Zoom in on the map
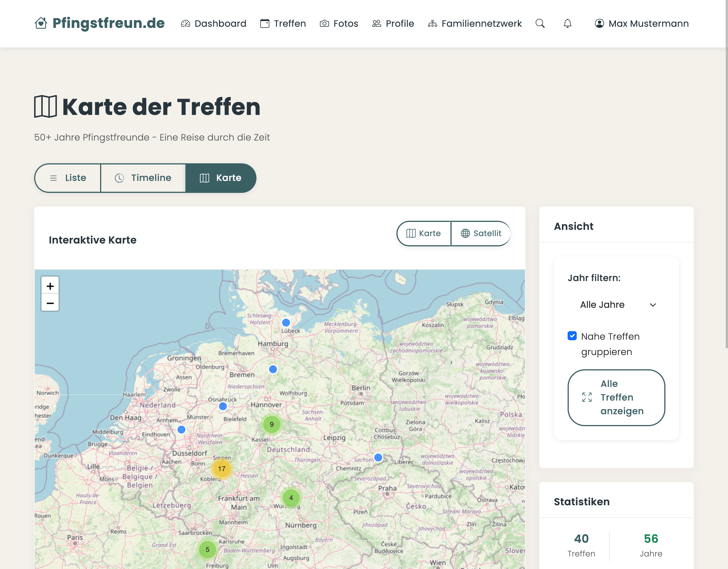728x569 pixels. pos(50,286)
